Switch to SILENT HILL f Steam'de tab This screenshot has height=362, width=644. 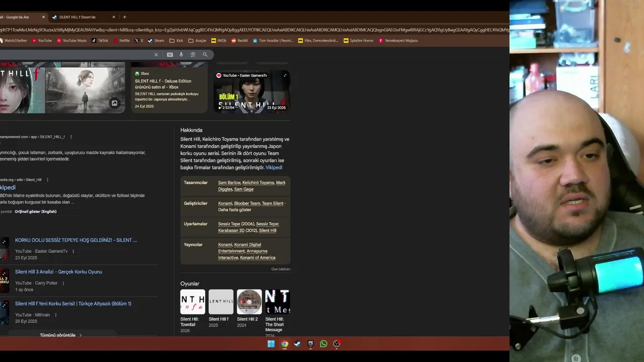click(83, 17)
